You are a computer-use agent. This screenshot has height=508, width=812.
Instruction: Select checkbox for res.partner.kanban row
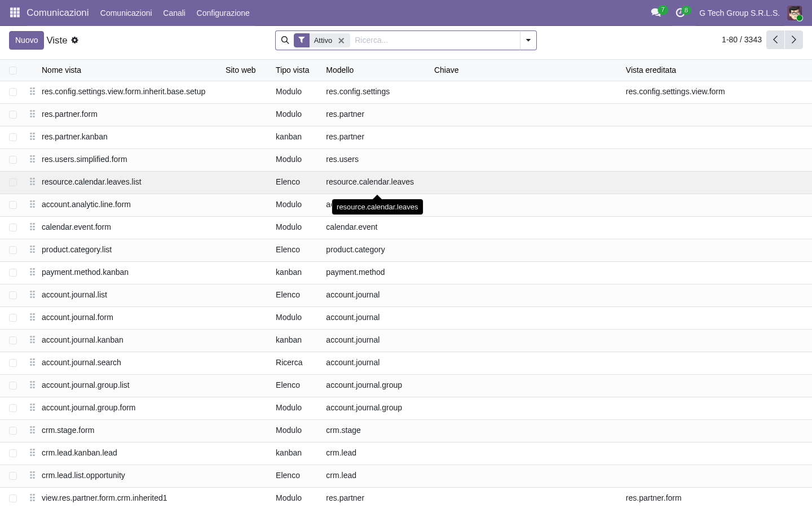(x=13, y=137)
